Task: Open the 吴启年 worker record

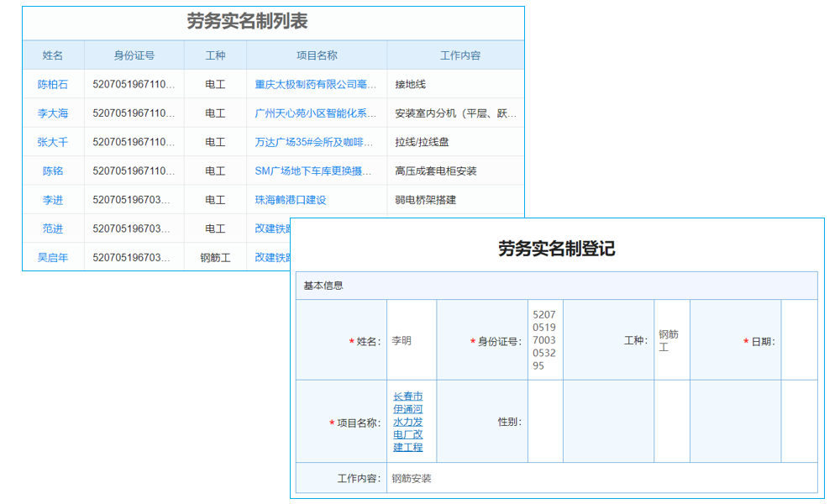Action: coord(53,257)
